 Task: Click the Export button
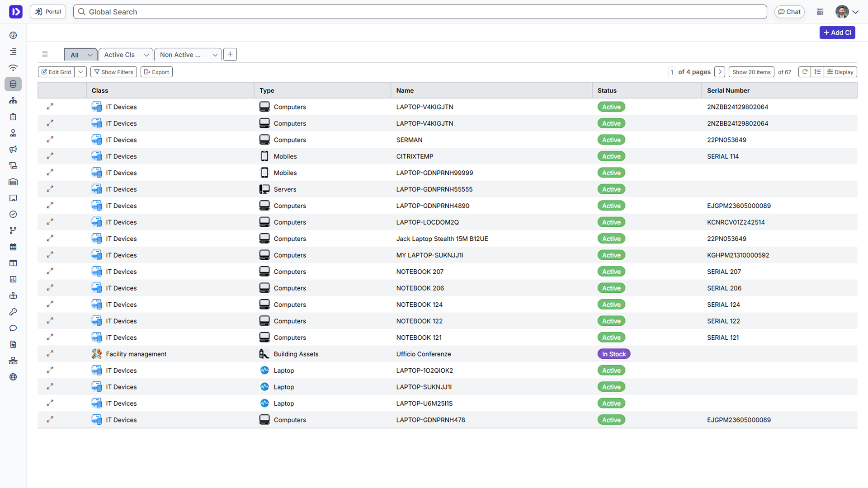(x=156, y=72)
